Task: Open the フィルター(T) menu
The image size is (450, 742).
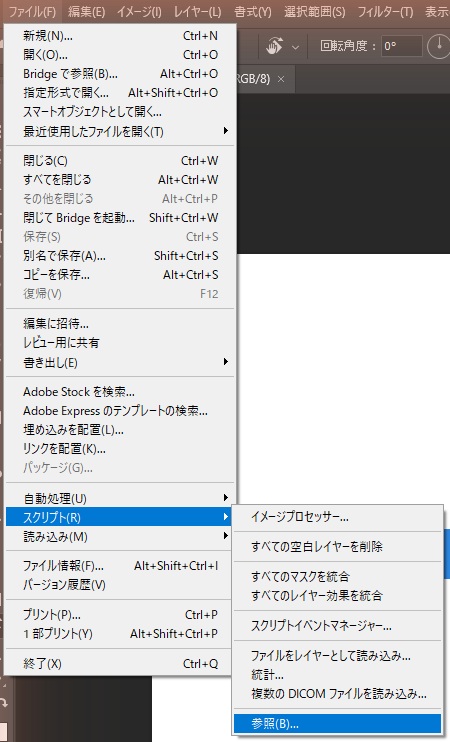Action: (x=385, y=11)
